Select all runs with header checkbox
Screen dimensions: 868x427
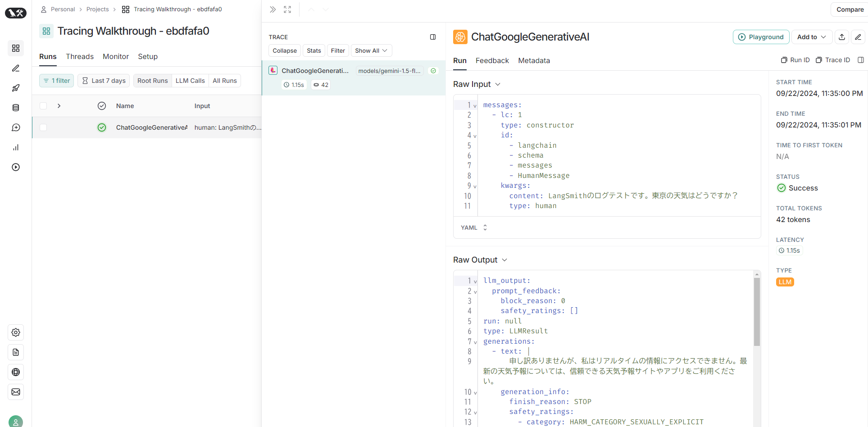click(x=43, y=106)
